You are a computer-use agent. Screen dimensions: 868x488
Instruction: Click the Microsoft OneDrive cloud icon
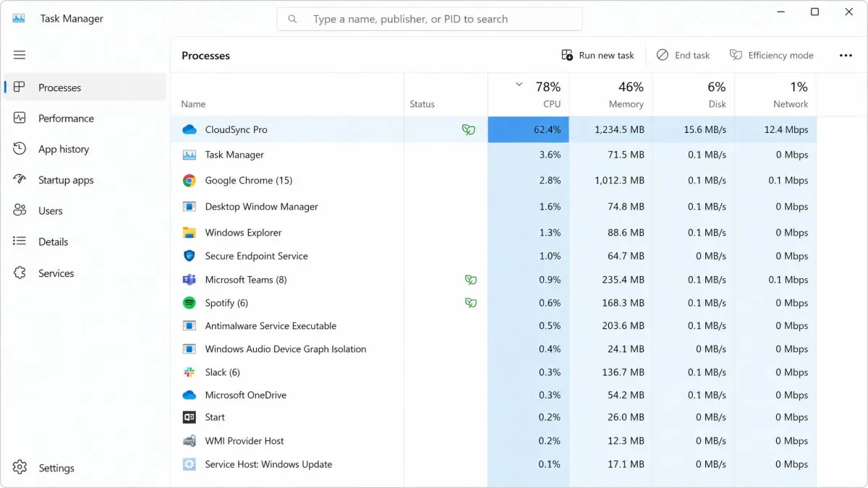[x=190, y=395]
